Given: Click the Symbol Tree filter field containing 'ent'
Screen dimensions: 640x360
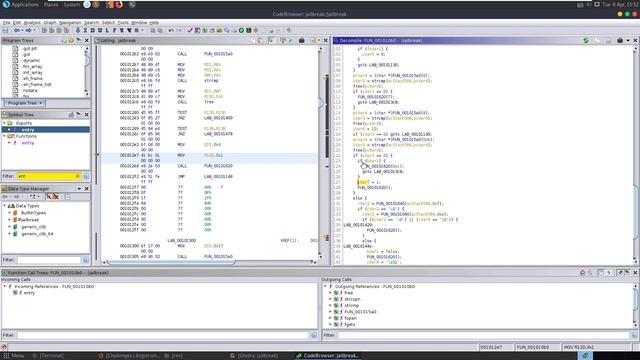Looking at the screenshot, I should [x=48, y=176].
